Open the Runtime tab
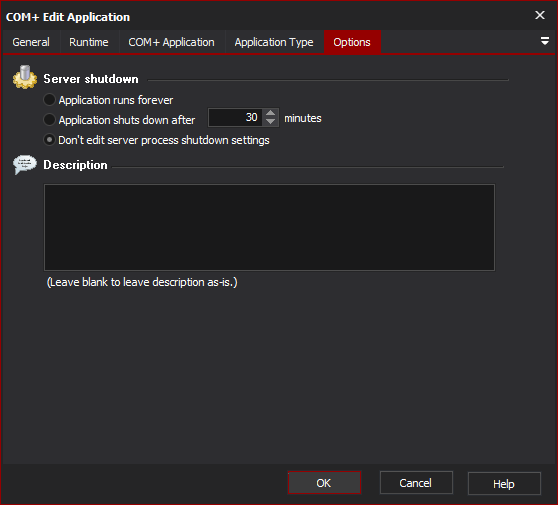The image size is (558, 505). coord(89,42)
